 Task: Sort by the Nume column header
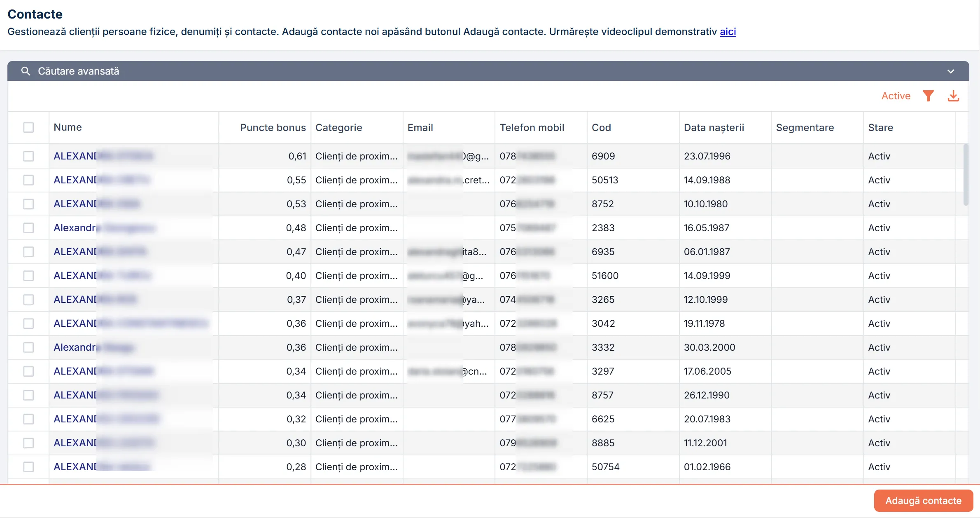click(68, 127)
